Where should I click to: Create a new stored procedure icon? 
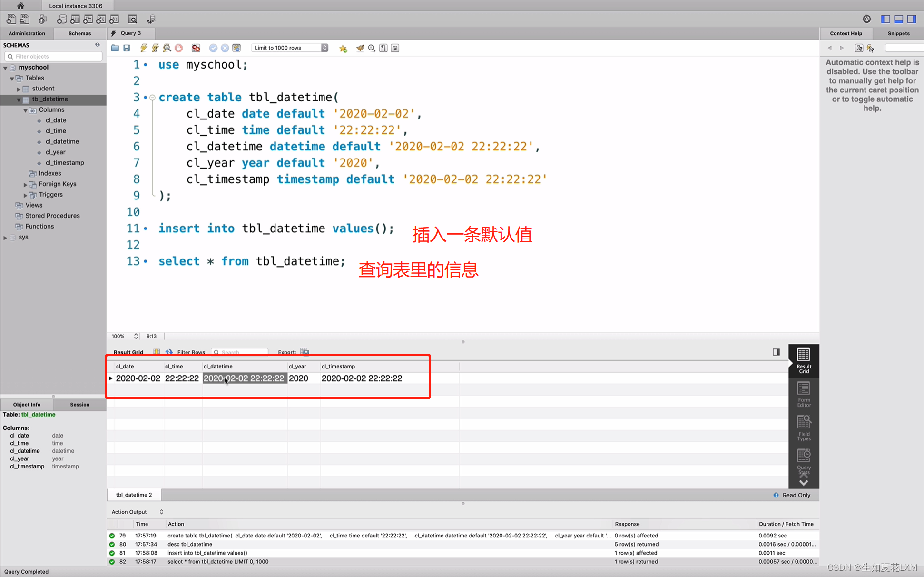coord(101,19)
